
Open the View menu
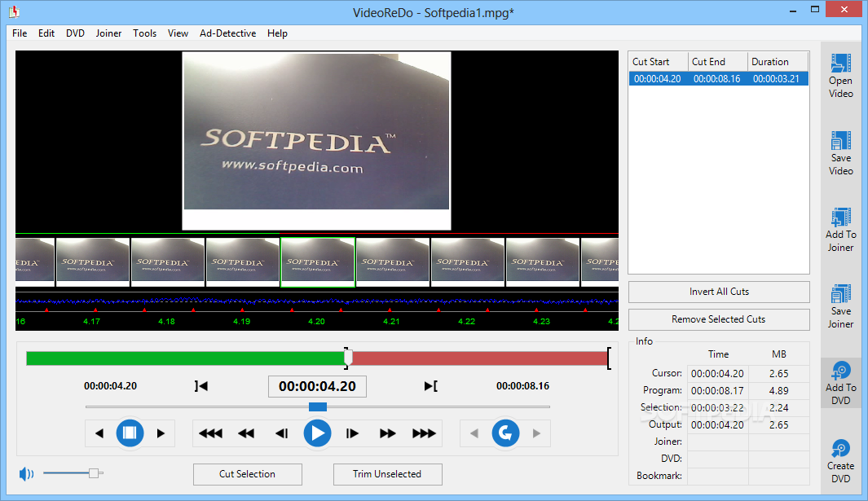[178, 33]
